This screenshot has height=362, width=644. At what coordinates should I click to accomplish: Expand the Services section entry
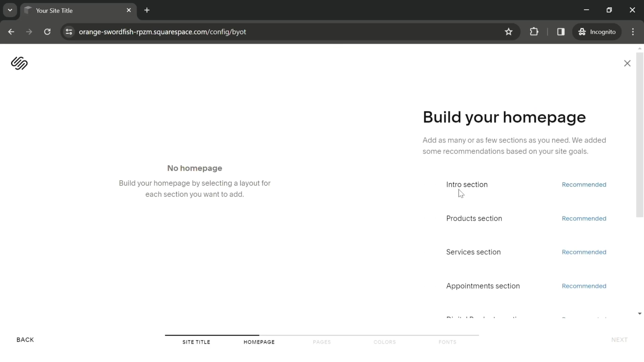coord(473,252)
